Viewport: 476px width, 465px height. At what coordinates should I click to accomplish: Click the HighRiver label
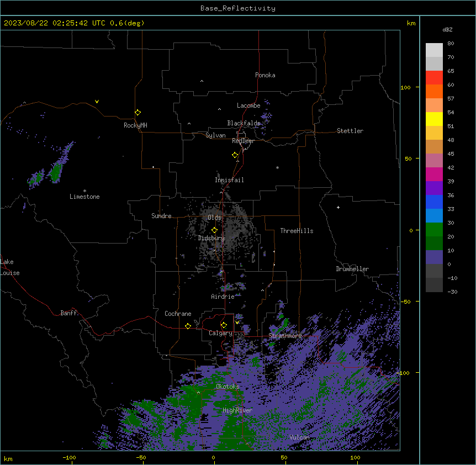click(237, 410)
